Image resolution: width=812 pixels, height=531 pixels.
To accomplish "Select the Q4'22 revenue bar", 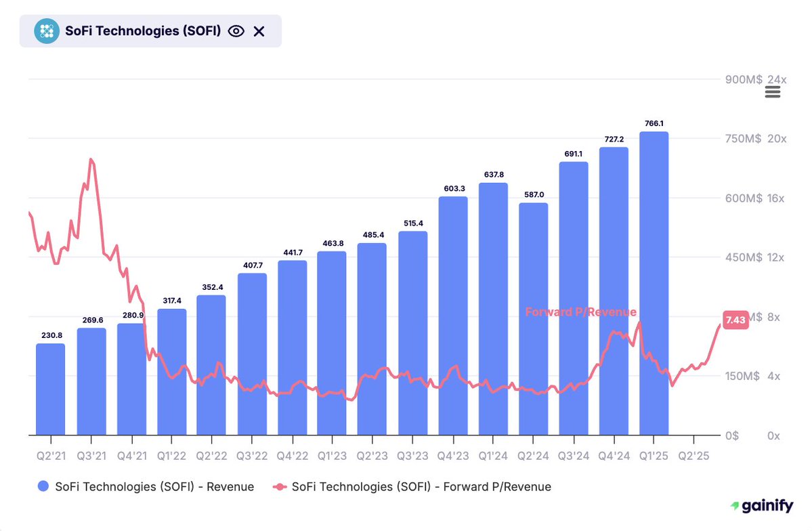I will [x=293, y=347].
